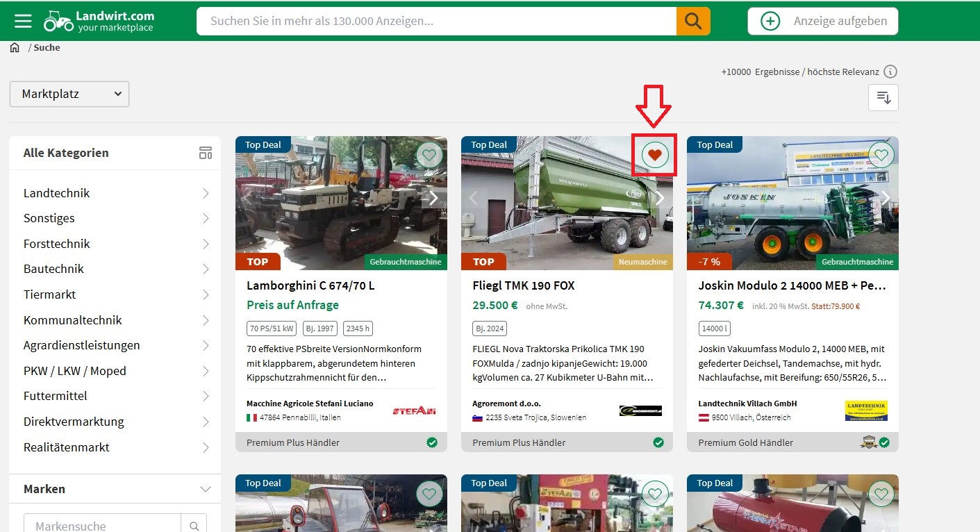Favorite the Lamborghini C 674/70 L listing

(429, 154)
